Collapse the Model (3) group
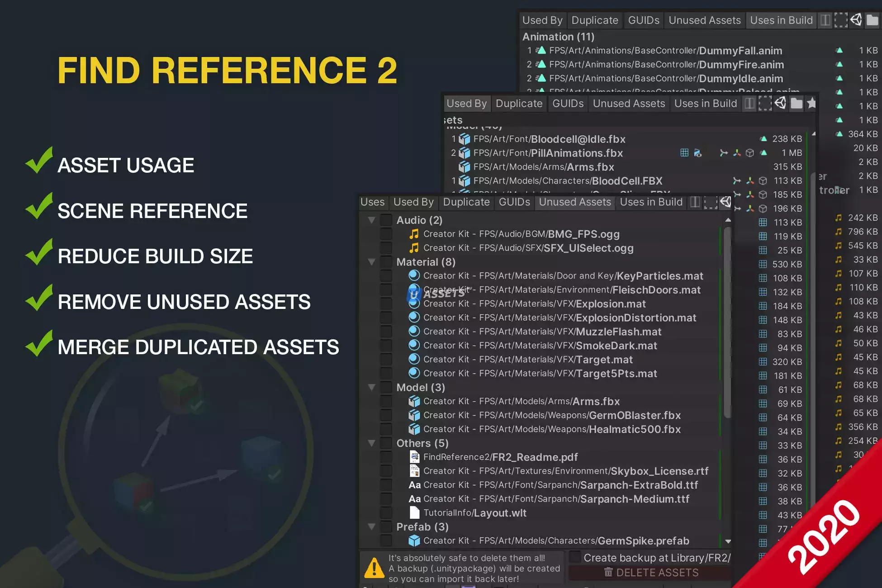 pos(372,388)
